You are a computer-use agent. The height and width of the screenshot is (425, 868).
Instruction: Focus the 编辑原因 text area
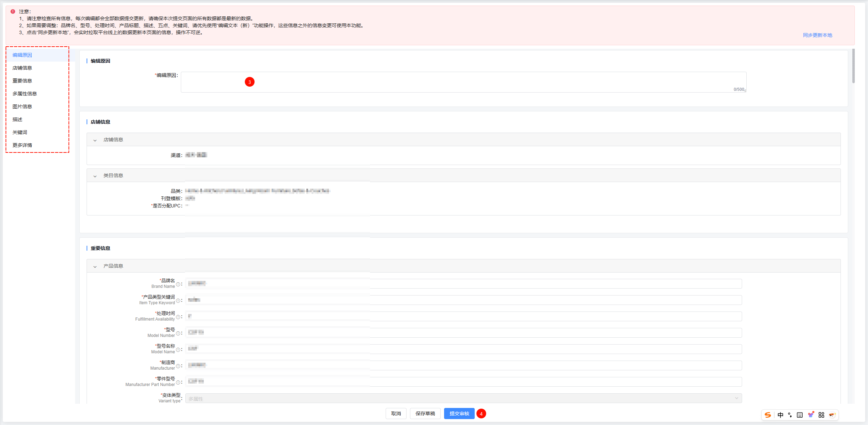coord(463,82)
